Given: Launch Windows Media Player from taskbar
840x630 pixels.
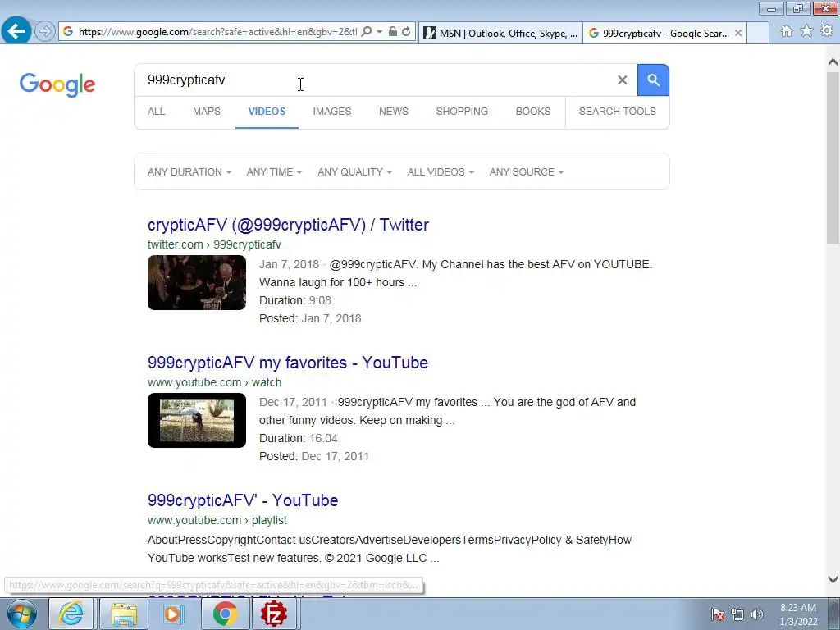Looking at the screenshot, I should [x=174, y=614].
